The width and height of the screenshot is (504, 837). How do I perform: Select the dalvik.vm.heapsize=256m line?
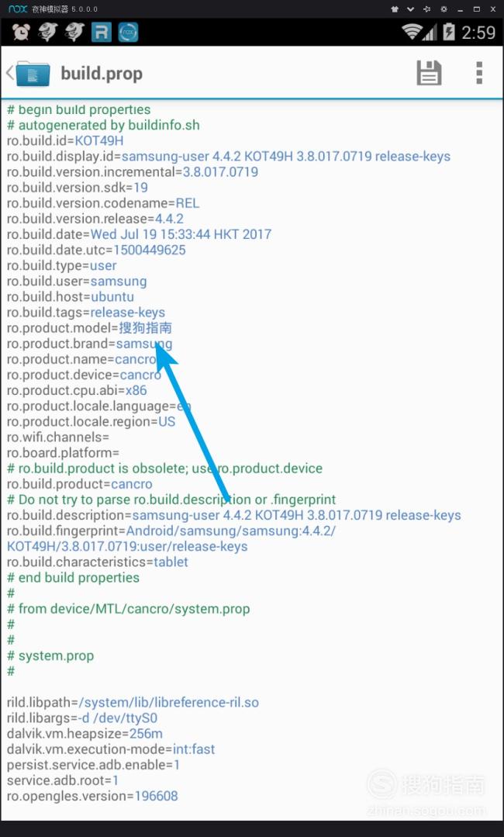click(85, 734)
